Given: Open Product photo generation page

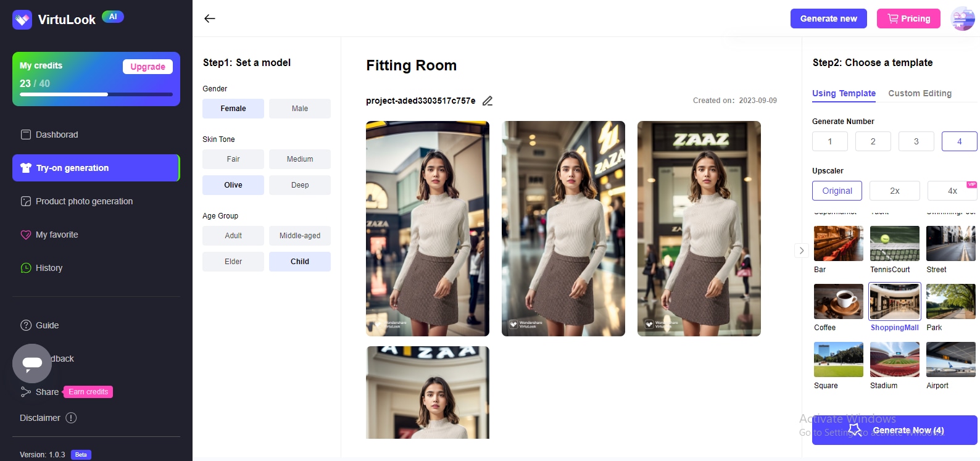Looking at the screenshot, I should pos(96,201).
